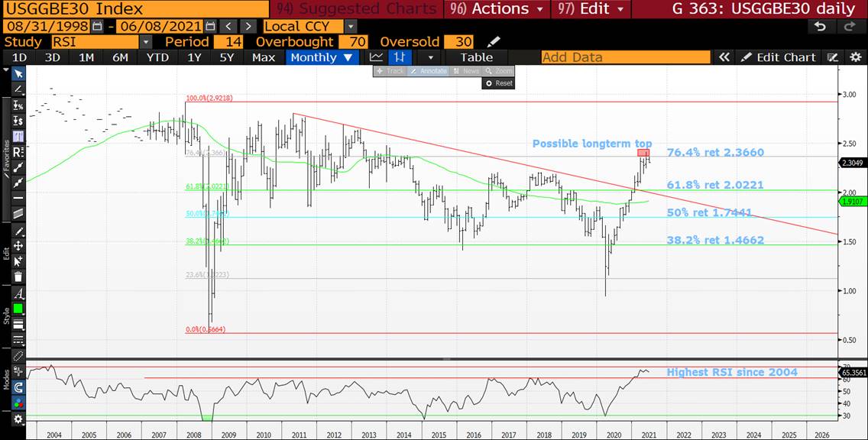Click the start date calendar icon

tap(96, 27)
